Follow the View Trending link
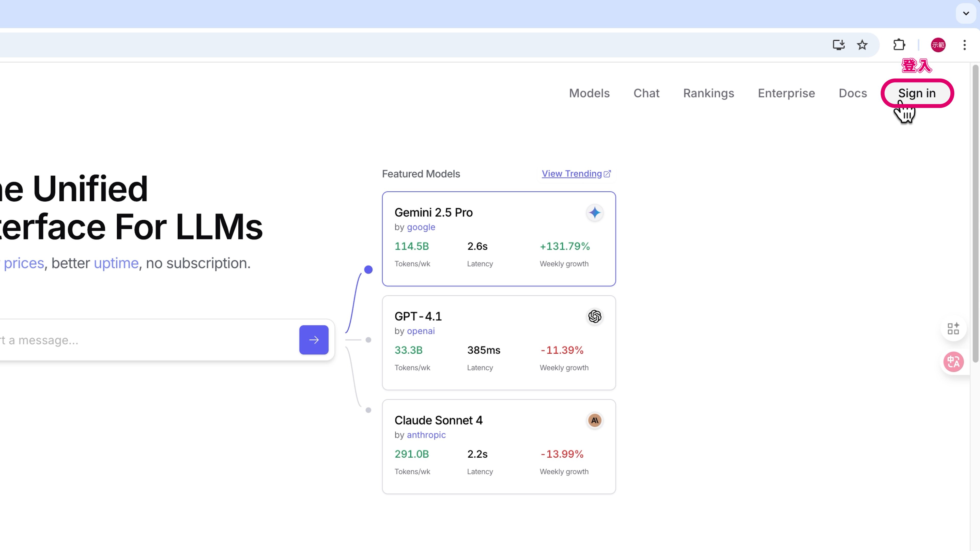The height and width of the screenshot is (551, 980). point(576,174)
